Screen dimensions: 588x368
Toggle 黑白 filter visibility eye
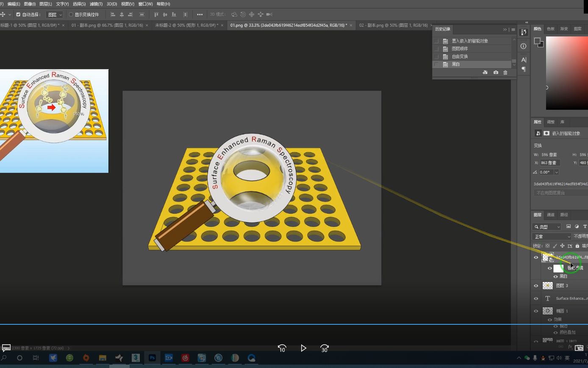tap(555, 276)
